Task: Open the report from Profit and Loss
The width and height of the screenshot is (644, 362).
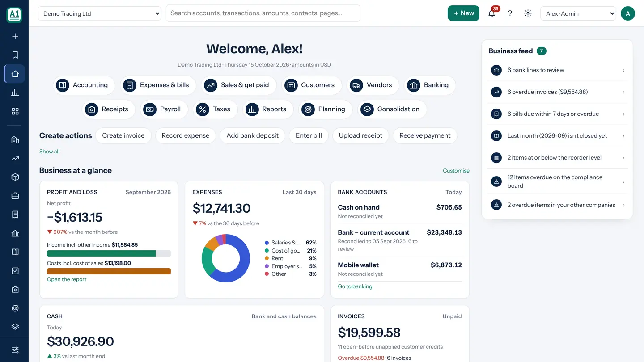Action: 67,279
